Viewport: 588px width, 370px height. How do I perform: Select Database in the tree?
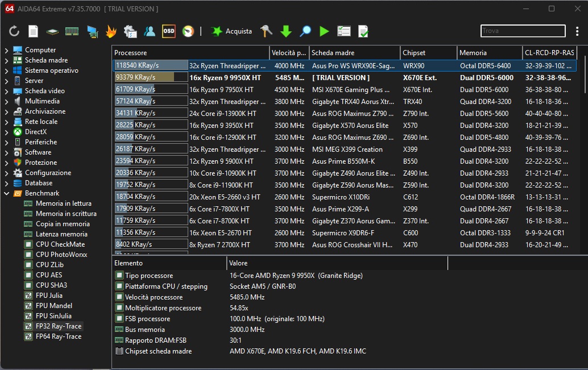click(x=39, y=183)
